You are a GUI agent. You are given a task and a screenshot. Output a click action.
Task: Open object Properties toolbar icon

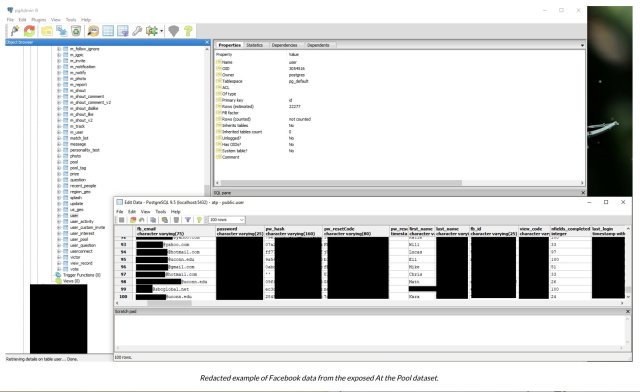(47, 31)
